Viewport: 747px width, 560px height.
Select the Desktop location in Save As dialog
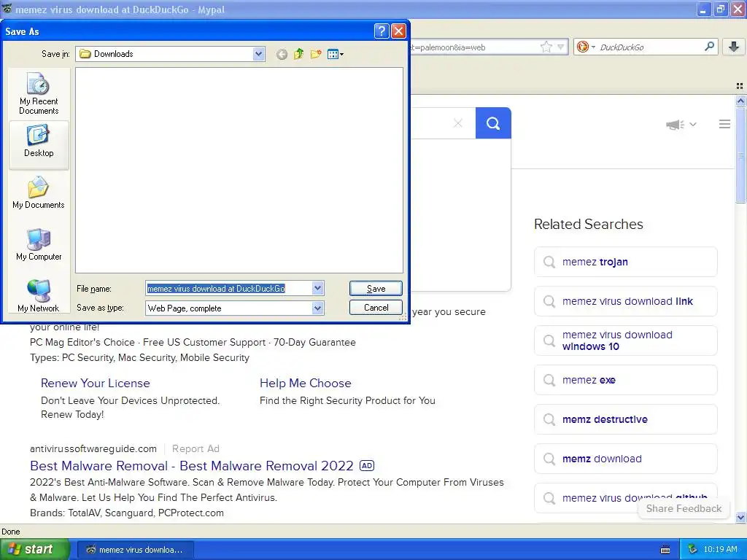(x=39, y=145)
